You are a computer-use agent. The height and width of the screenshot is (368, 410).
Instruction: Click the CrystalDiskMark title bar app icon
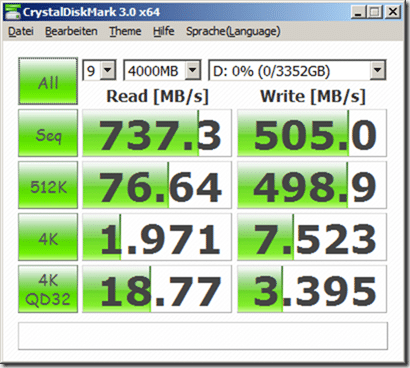point(13,12)
